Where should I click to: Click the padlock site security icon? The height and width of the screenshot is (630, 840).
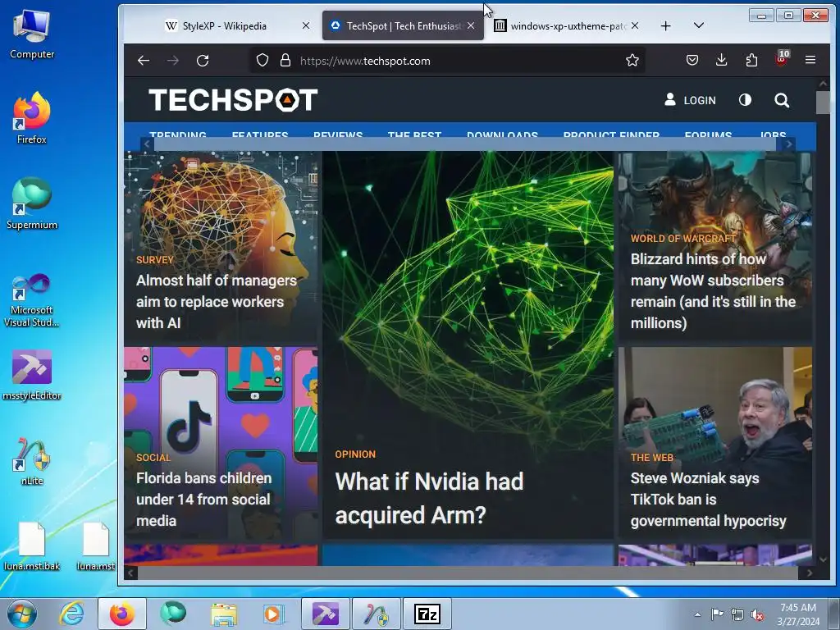pos(285,61)
